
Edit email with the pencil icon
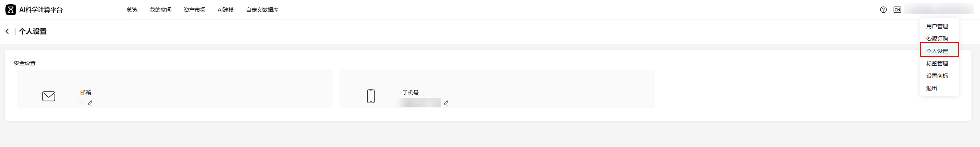coord(90,103)
